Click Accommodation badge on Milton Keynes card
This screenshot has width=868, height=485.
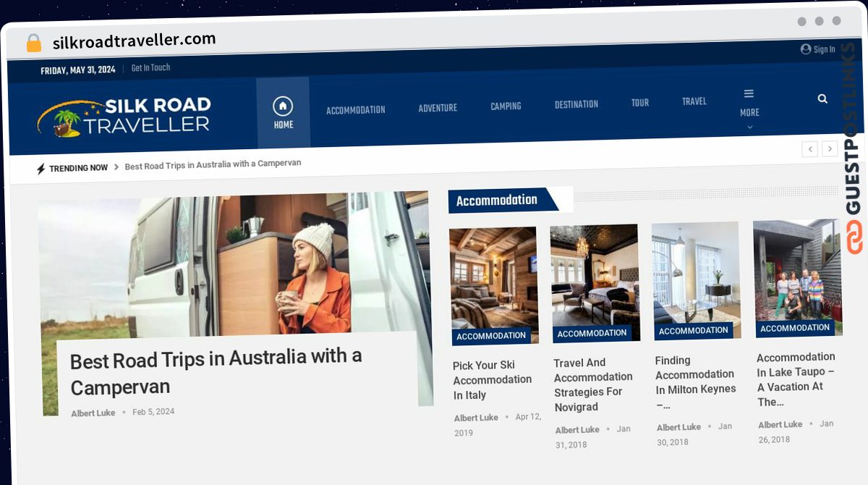point(693,331)
